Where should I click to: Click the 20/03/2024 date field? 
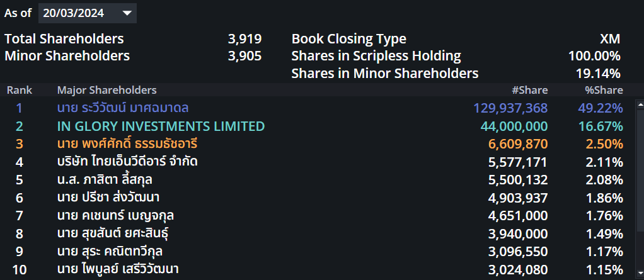(88, 13)
